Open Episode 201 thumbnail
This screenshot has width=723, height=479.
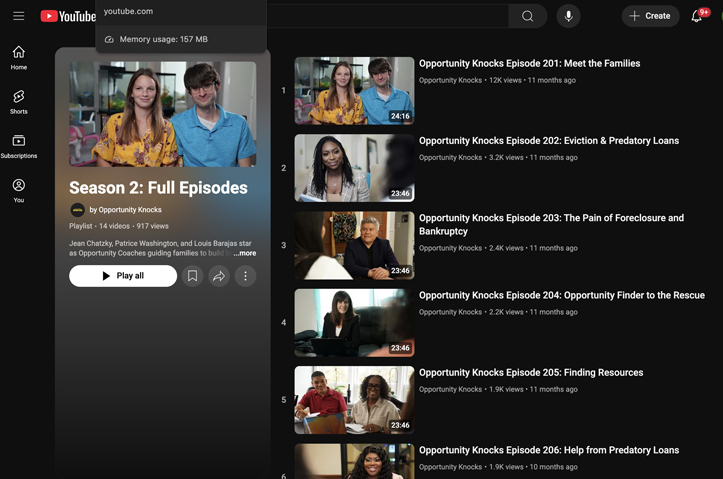[x=354, y=90]
